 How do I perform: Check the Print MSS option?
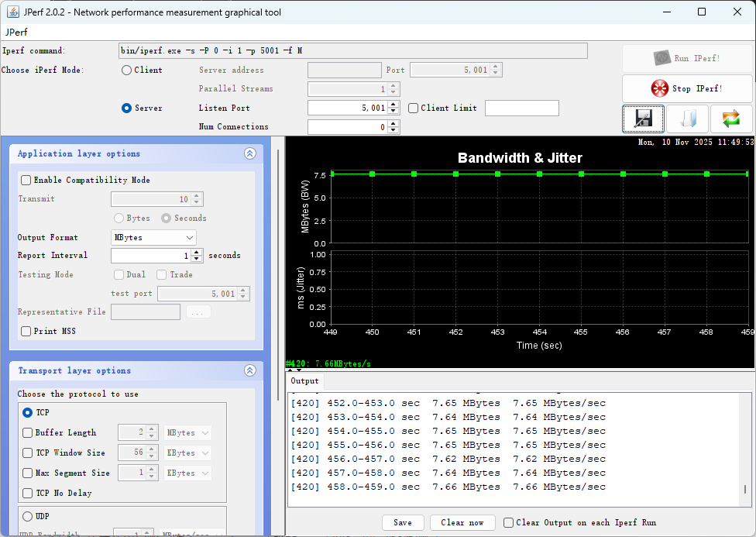[x=26, y=331]
